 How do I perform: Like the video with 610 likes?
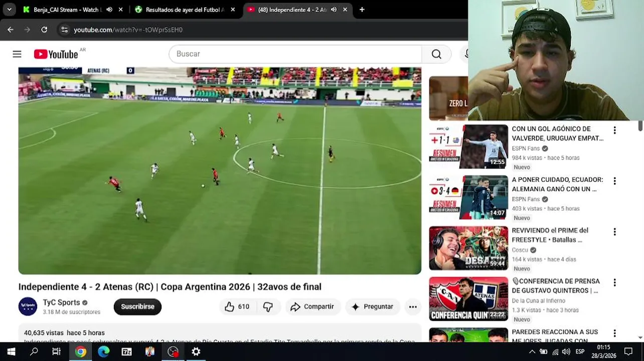pyautogui.click(x=237, y=306)
